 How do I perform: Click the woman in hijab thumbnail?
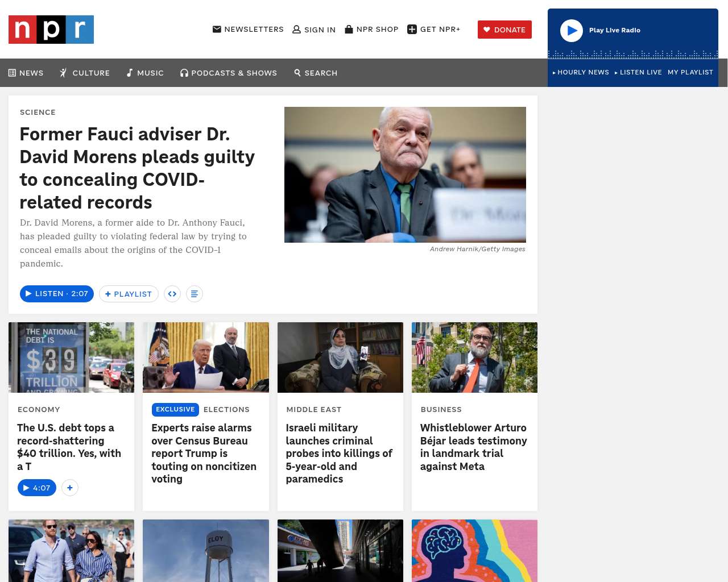click(340, 357)
